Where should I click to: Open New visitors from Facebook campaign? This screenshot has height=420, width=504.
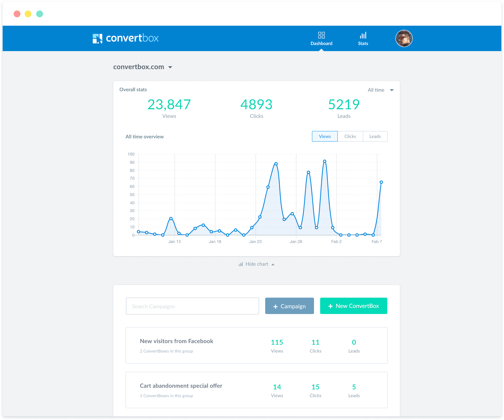pos(256,345)
